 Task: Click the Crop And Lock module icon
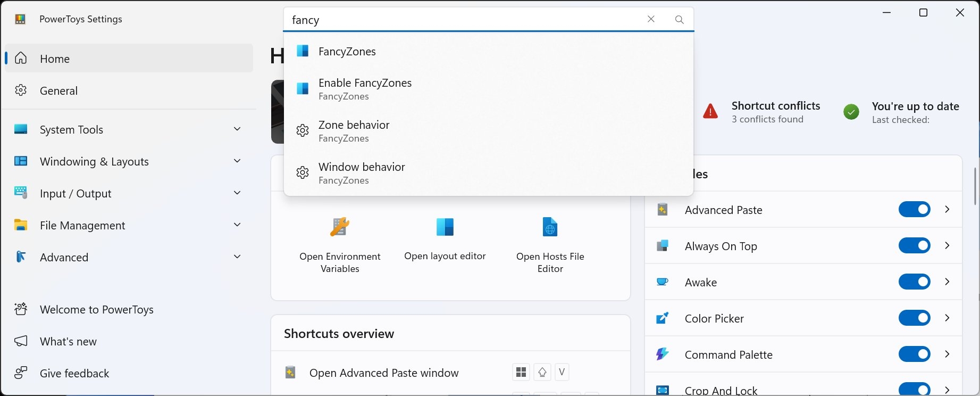[663, 390]
